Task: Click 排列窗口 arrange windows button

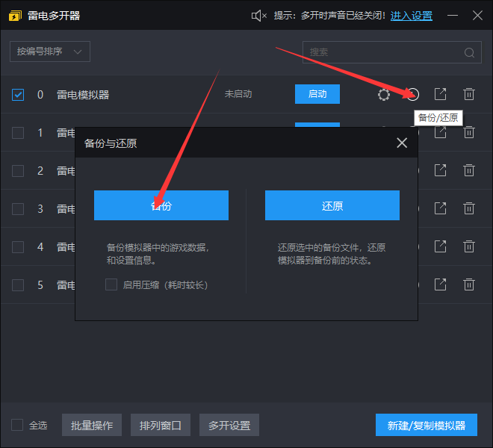Action: point(161,425)
